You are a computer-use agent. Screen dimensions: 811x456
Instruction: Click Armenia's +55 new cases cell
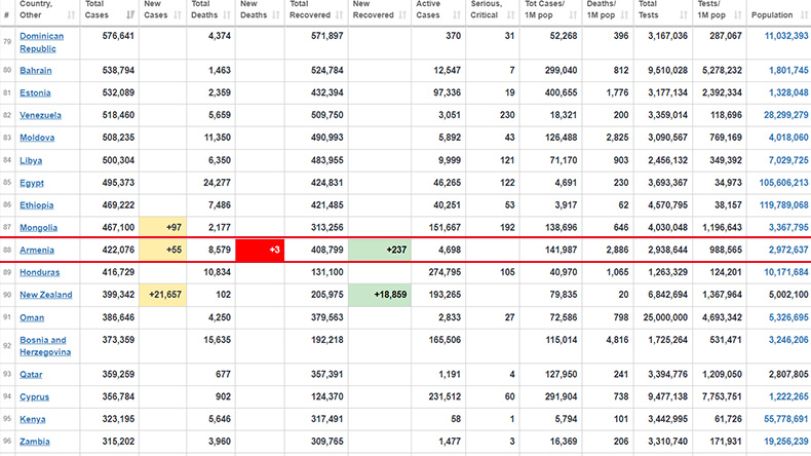tap(162, 250)
